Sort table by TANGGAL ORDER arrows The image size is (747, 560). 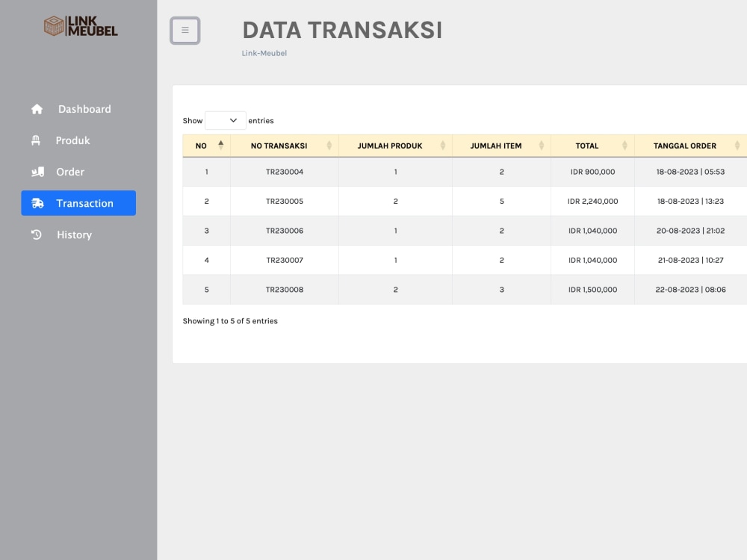point(737,146)
